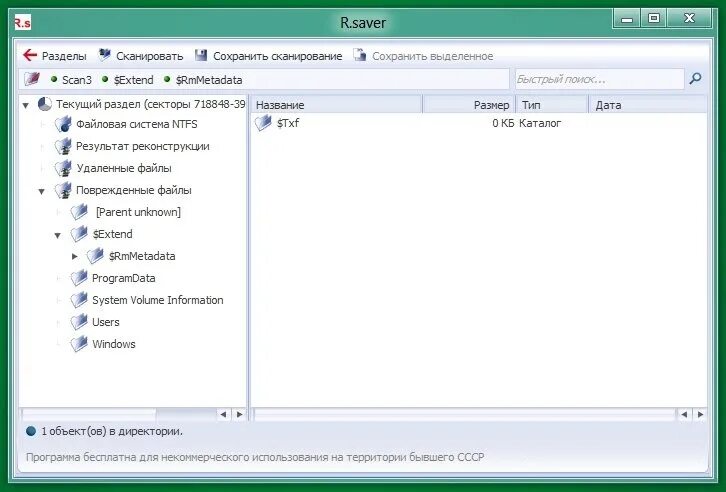Click the blue status bar info icon

tap(31, 431)
